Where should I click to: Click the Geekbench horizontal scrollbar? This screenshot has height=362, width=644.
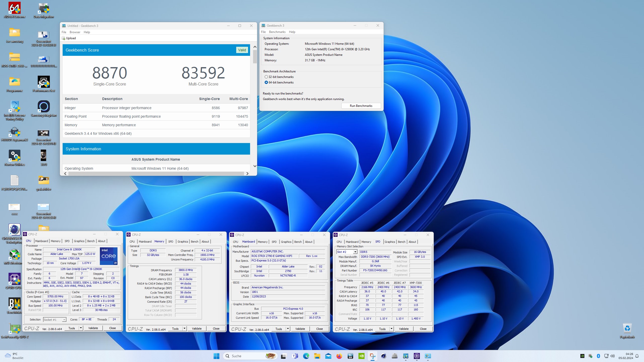tap(156, 173)
